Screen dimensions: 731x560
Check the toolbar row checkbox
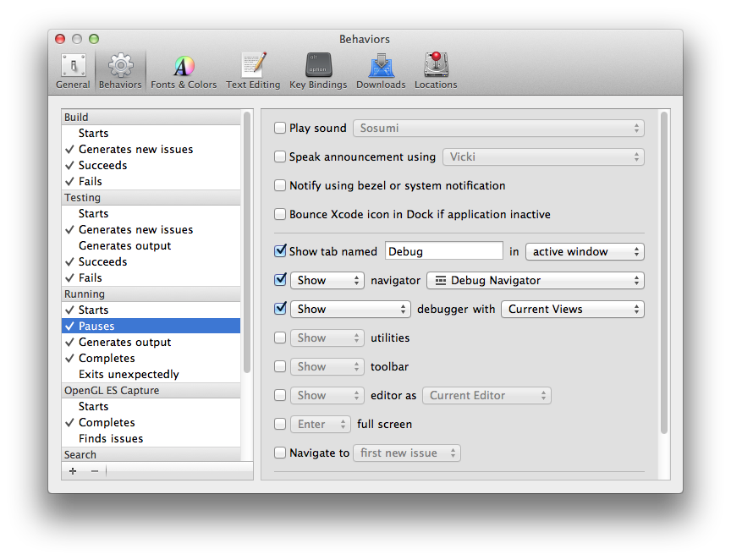[280, 366]
